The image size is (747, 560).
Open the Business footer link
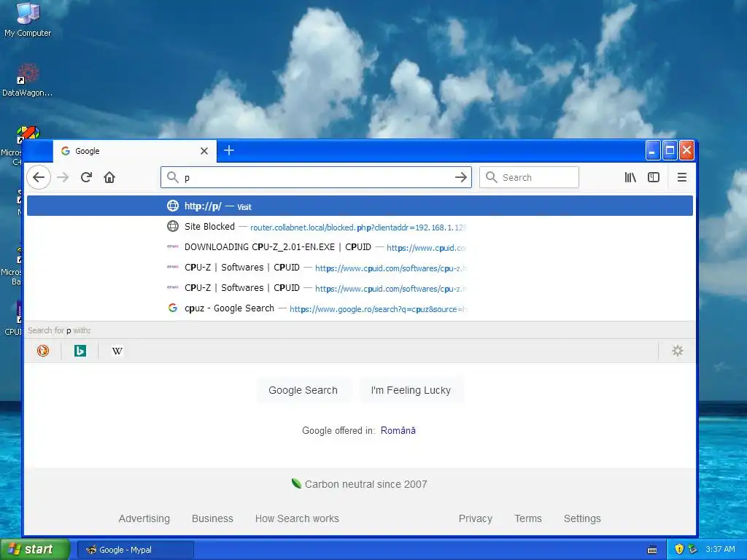212,518
